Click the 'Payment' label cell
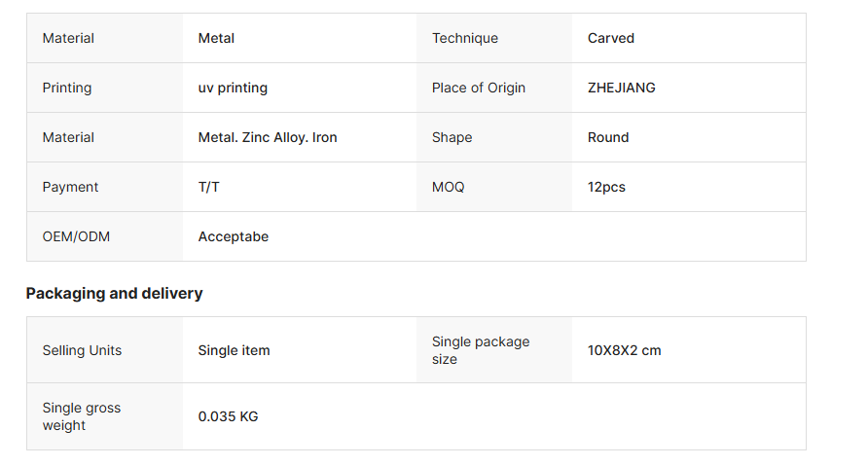The image size is (868, 466). (x=70, y=187)
